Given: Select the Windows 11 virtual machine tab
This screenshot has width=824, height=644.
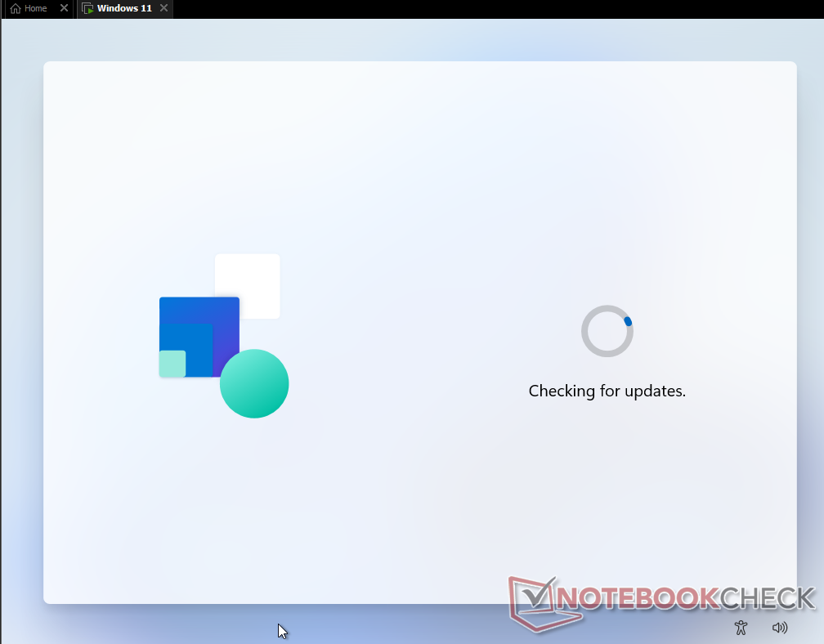Looking at the screenshot, I should click(124, 8).
